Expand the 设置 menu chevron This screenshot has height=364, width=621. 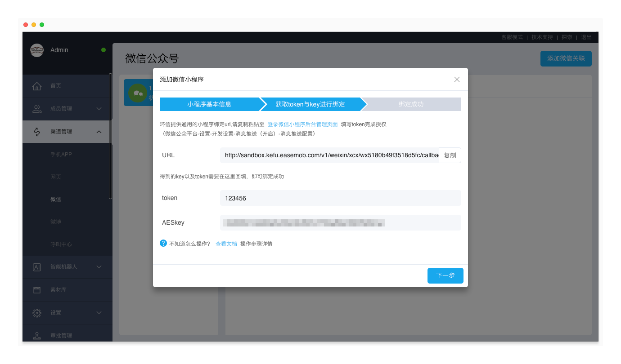click(99, 313)
